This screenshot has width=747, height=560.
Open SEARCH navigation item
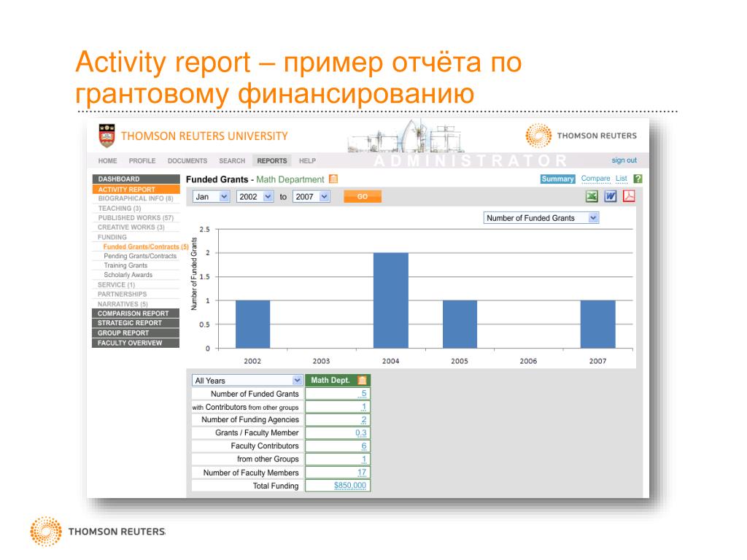click(232, 161)
